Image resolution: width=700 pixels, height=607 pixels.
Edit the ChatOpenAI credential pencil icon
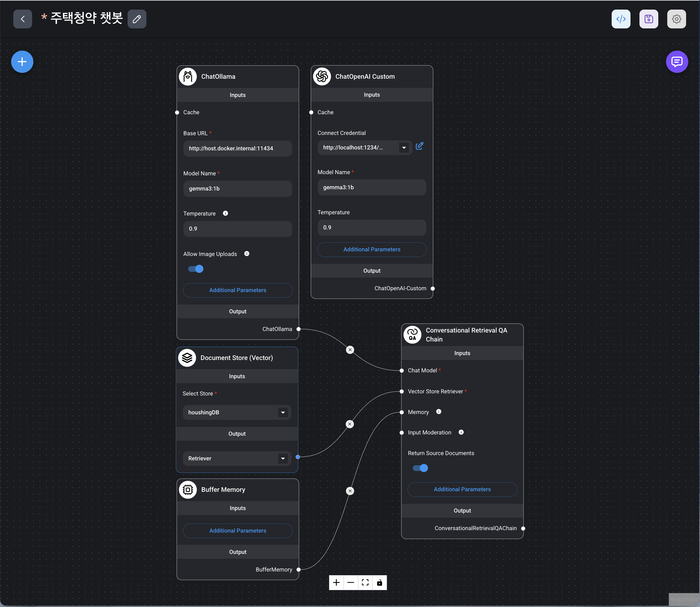(420, 146)
